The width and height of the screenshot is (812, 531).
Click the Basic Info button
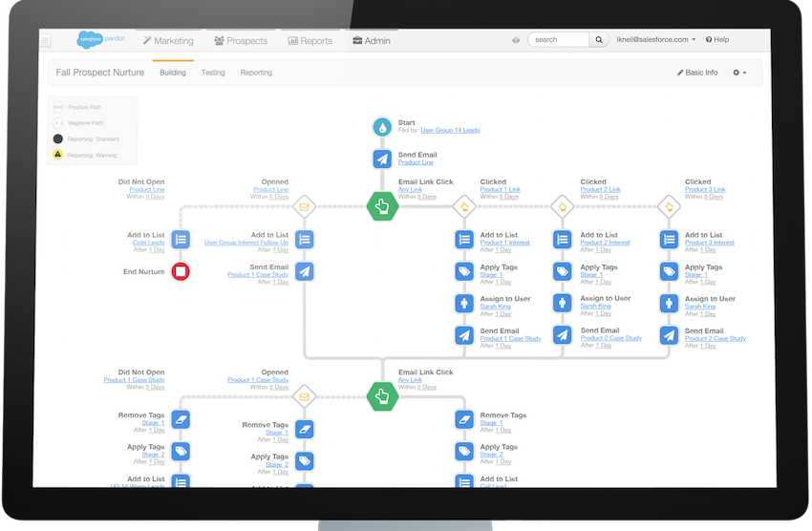tap(697, 73)
